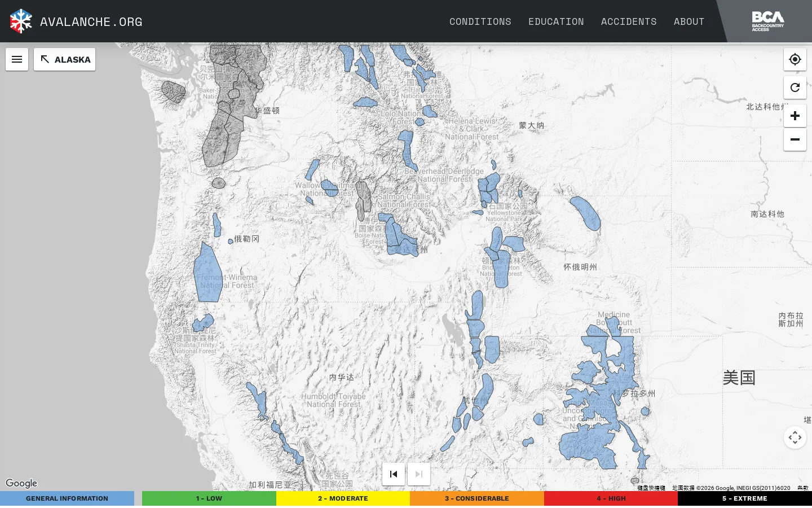Go to the Alaska map view
The image size is (812, 508).
64,59
